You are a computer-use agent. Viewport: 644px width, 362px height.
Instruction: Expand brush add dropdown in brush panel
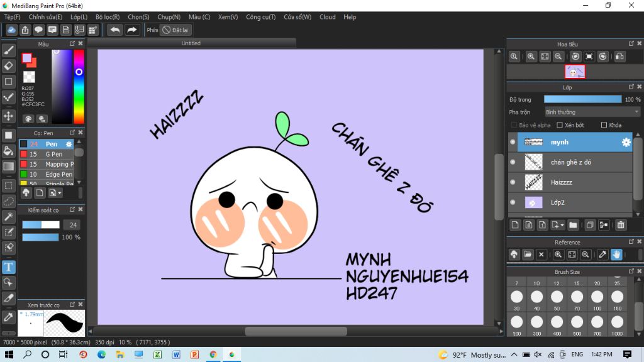(60, 193)
